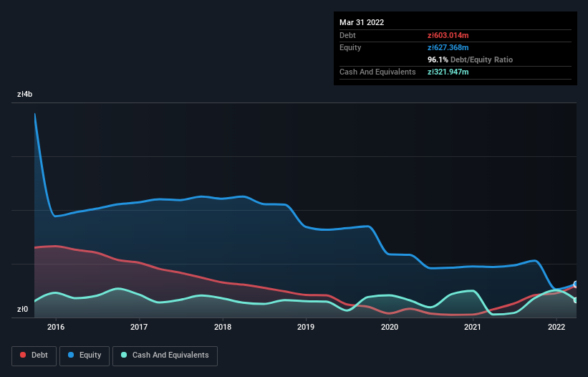Toggle Cash And Equivalents legend button
Image resolution: width=588 pixels, height=377 pixels.
(x=165, y=355)
